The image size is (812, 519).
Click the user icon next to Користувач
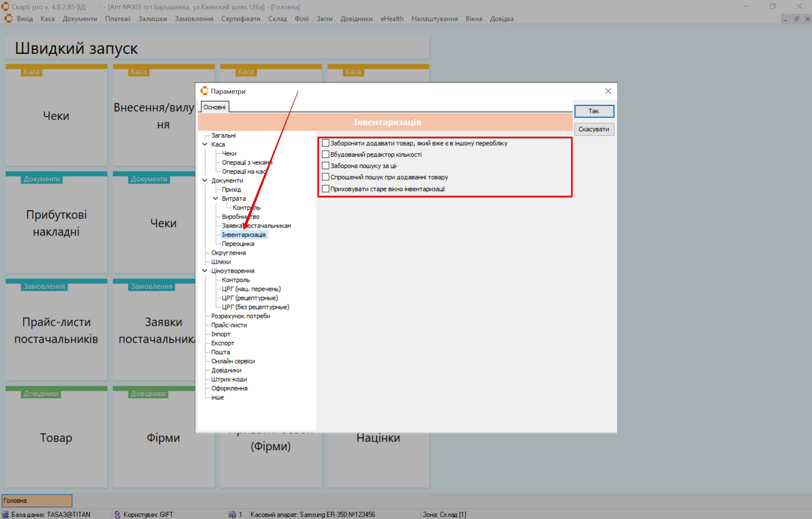[x=117, y=514]
